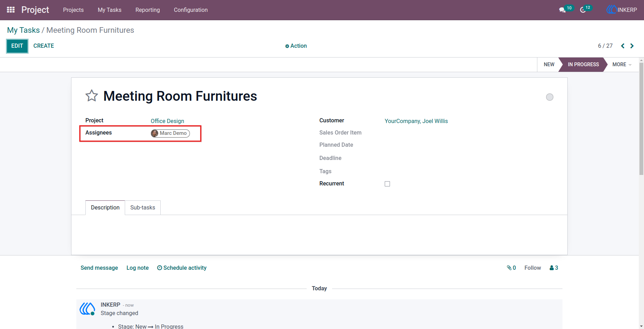Select the Description tab
This screenshot has height=329, width=644.
[x=105, y=207]
